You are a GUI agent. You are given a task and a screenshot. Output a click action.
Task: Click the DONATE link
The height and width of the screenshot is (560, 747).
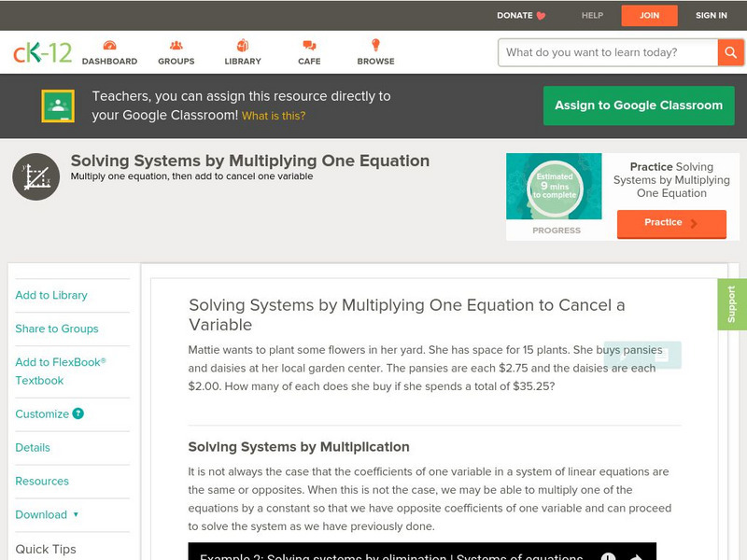[514, 16]
